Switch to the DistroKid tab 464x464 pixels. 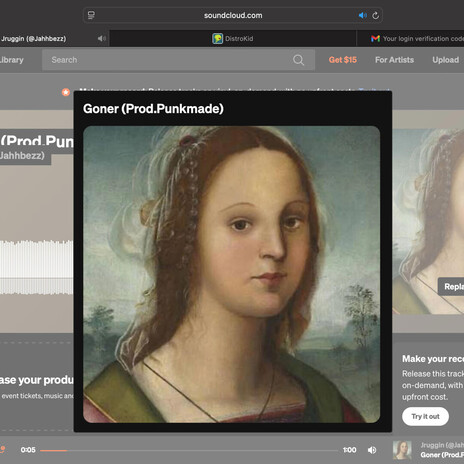233,39
